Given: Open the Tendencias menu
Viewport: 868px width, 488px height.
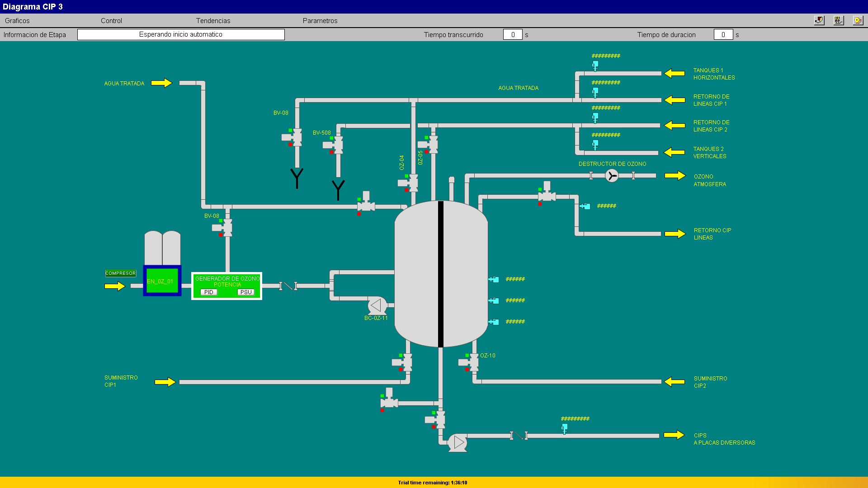Looking at the screenshot, I should (x=213, y=21).
